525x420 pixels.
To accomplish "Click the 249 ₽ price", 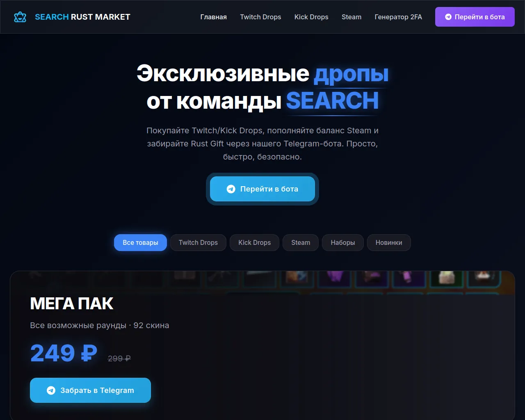I will click(64, 353).
